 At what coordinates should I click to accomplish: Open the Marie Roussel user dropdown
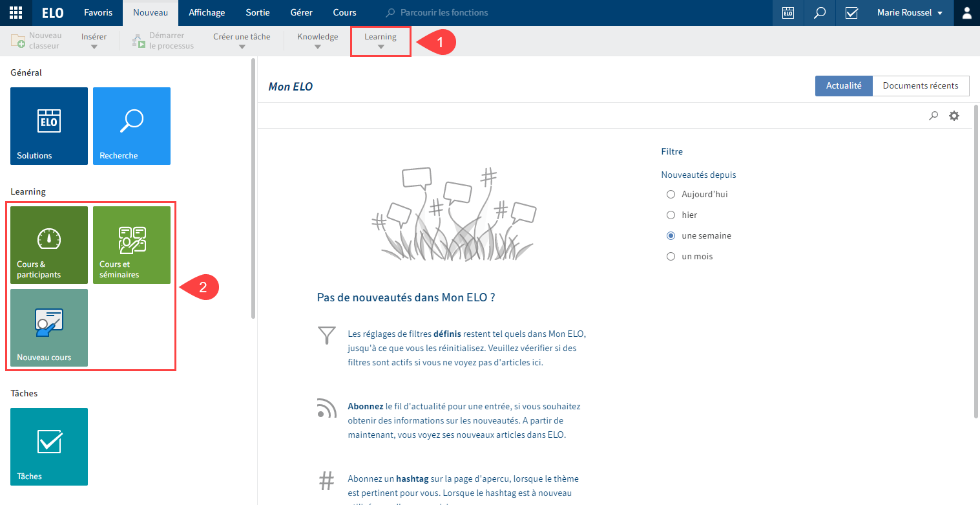click(910, 13)
